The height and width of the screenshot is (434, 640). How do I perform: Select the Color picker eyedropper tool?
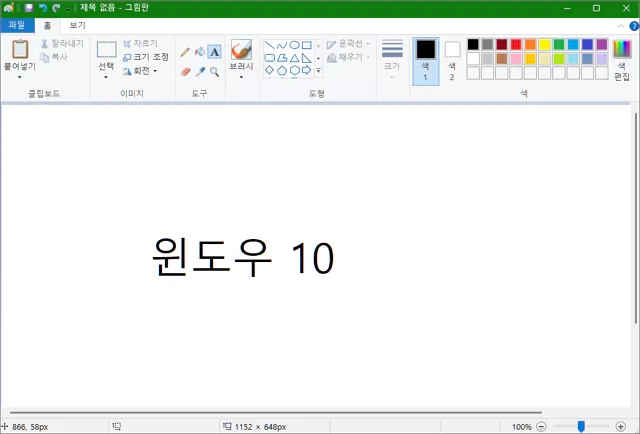pos(200,72)
